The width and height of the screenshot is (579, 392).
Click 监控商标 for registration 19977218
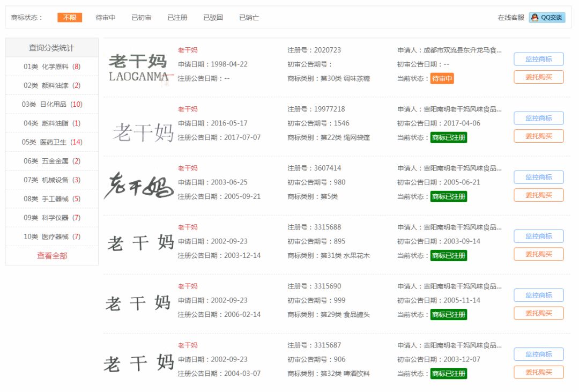tap(539, 118)
